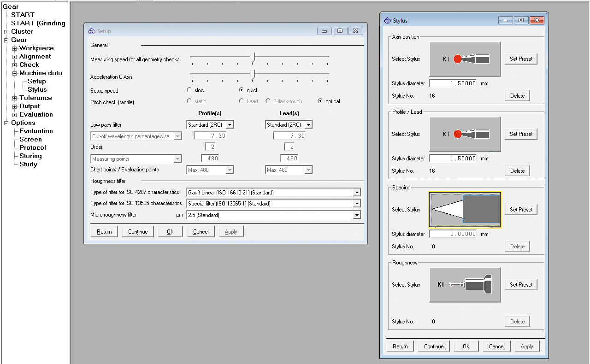Open ISO 13565 filter type dropdown

click(357, 204)
